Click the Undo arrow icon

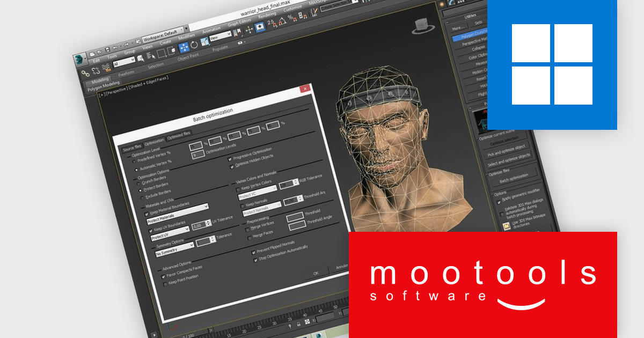click(114, 48)
